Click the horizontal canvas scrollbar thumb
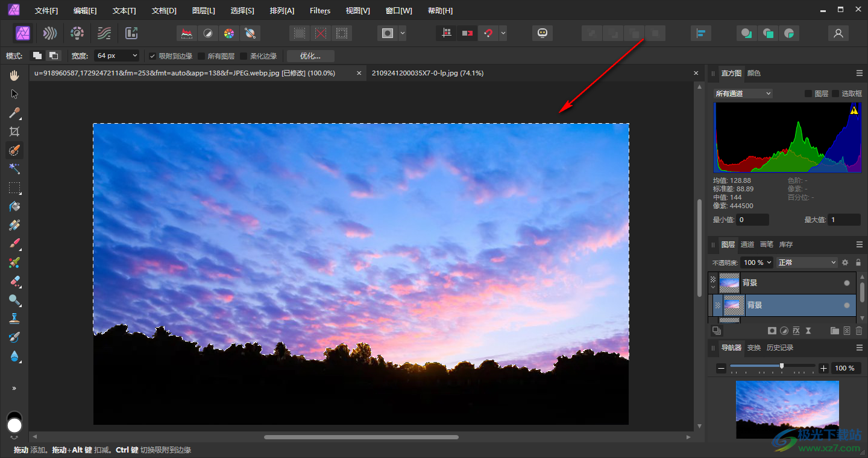This screenshot has width=868, height=458. [361, 437]
